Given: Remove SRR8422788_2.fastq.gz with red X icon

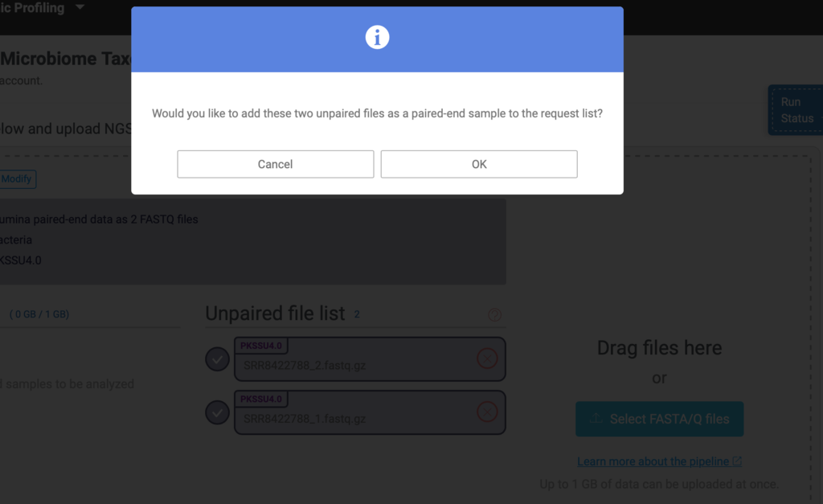Looking at the screenshot, I should [x=487, y=359].
